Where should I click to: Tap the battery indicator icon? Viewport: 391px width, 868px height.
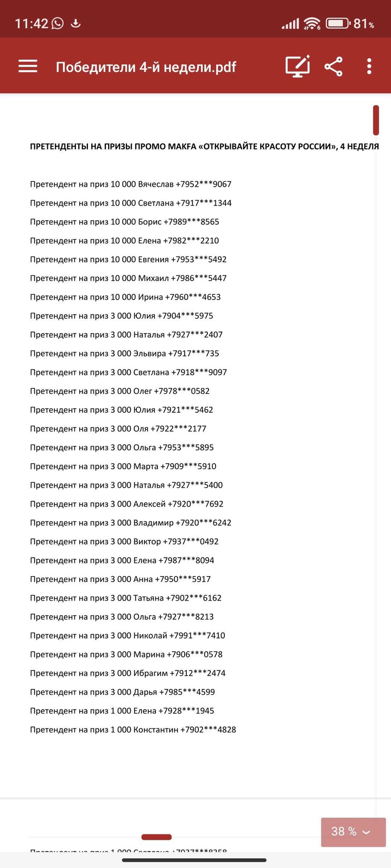(x=337, y=23)
